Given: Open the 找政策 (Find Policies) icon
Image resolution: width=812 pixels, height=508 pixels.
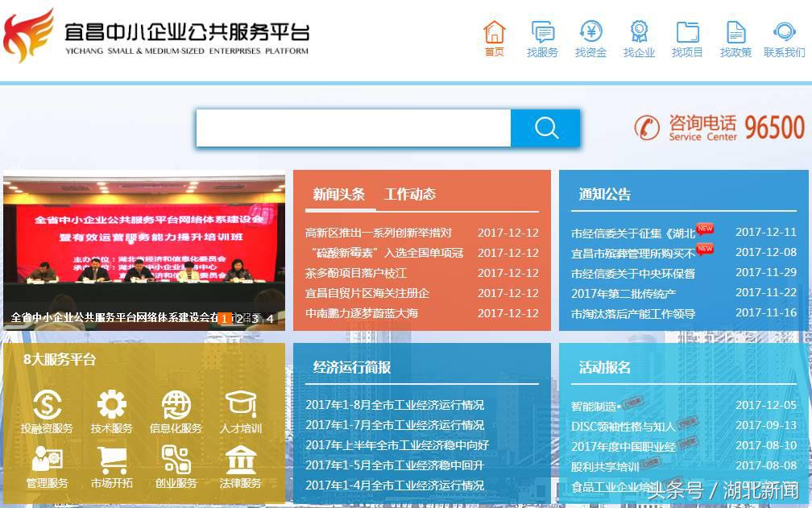Looking at the screenshot, I should 735,36.
